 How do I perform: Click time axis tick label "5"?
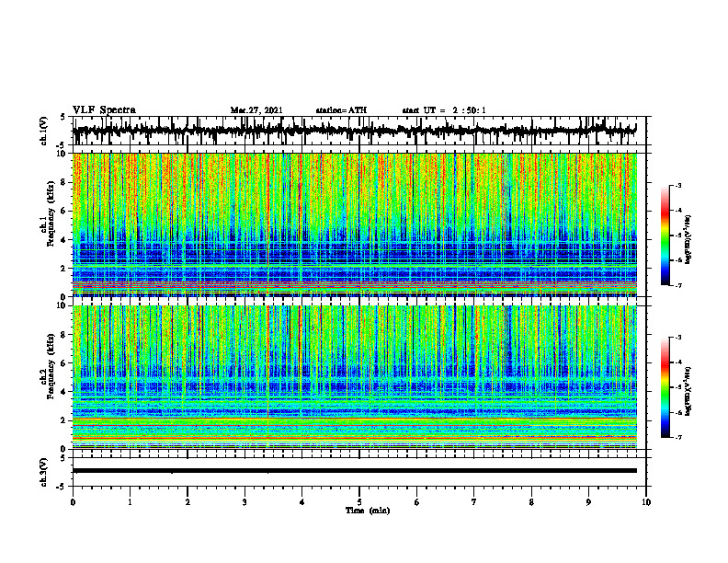click(x=359, y=502)
